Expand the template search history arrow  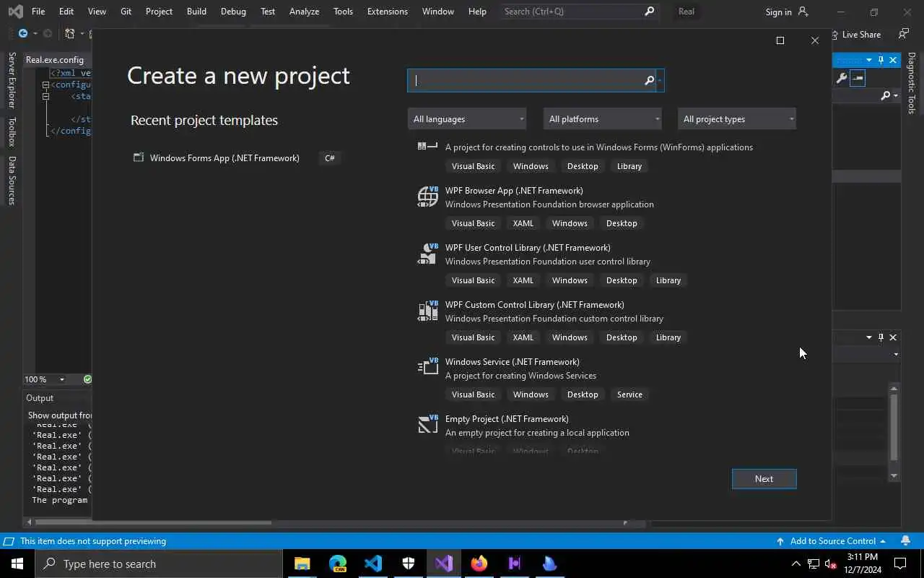660,81
